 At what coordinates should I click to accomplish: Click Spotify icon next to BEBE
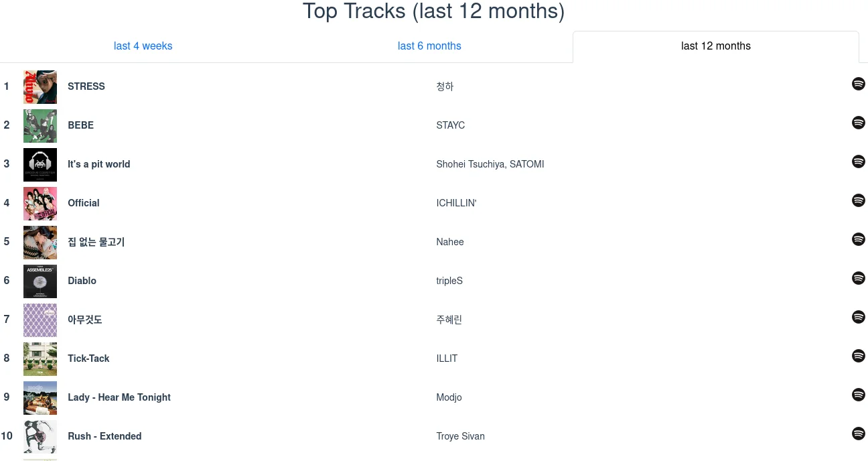pyautogui.click(x=858, y=123)
